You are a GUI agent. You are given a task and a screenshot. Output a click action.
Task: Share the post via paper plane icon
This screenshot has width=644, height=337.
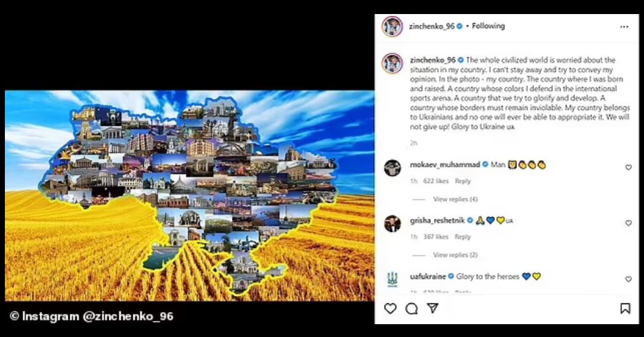point(432,308)
